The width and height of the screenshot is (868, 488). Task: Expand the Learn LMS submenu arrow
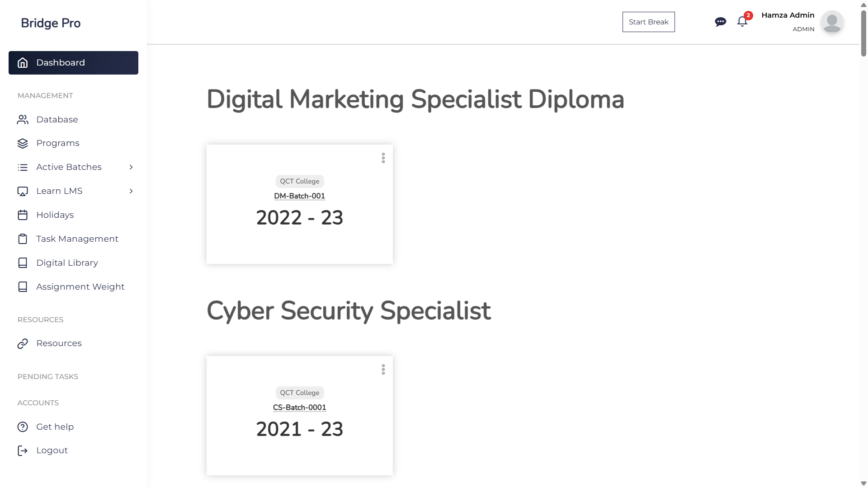tap(131, 191)
